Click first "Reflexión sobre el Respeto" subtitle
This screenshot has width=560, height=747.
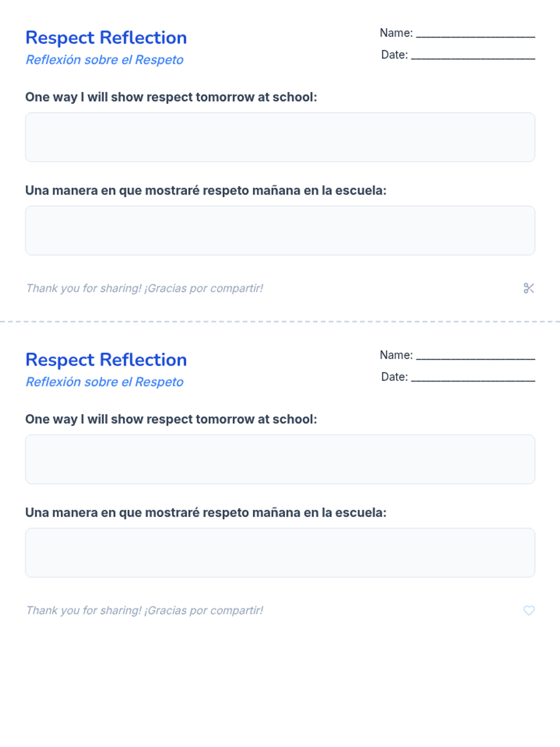coord(105,60)
